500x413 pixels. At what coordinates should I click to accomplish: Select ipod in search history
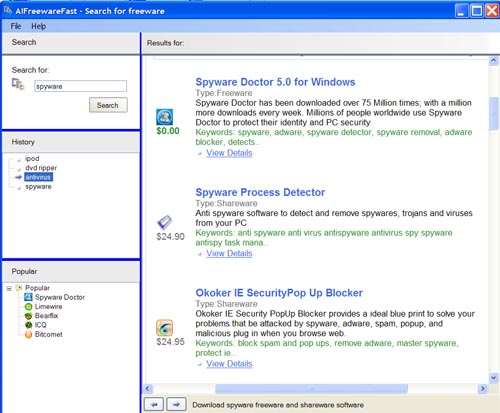tap(32, 158)
